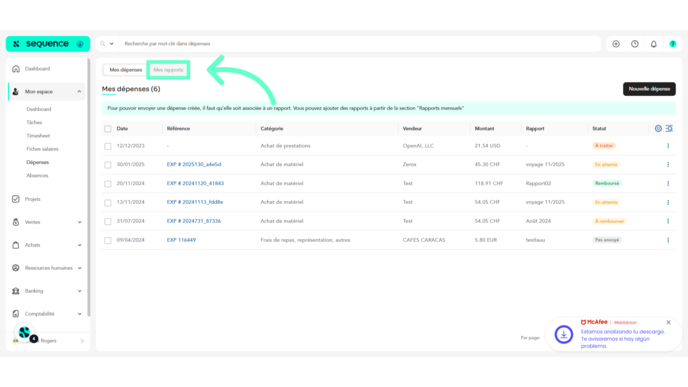Click the Remboursé status badge

click(x=607, y=183)
